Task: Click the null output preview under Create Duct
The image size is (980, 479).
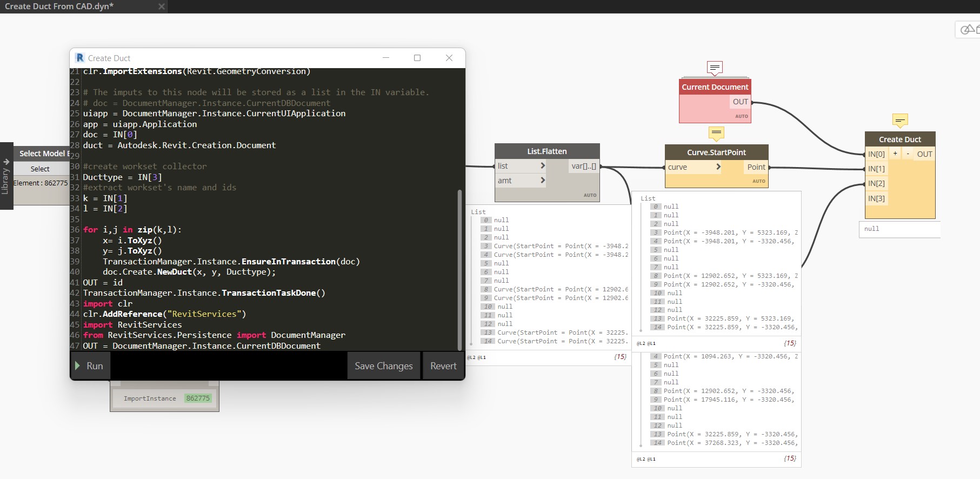Action: tap(899, 229)
